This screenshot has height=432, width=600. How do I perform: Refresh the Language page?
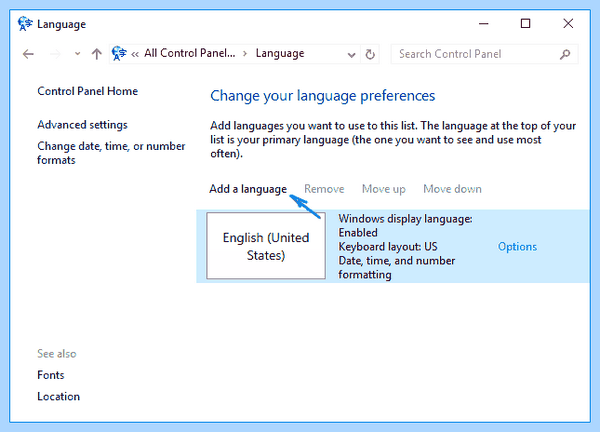click(x=370, y=54)
